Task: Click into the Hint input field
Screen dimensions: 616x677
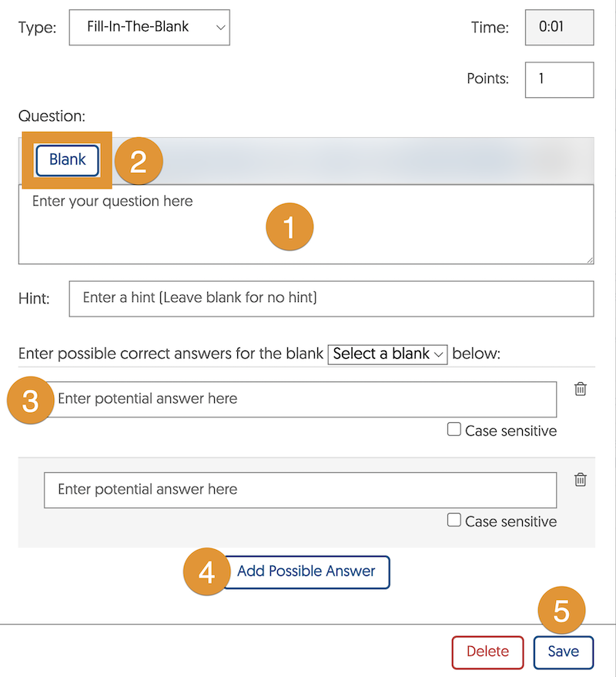Action: click(x=331, y=298)
